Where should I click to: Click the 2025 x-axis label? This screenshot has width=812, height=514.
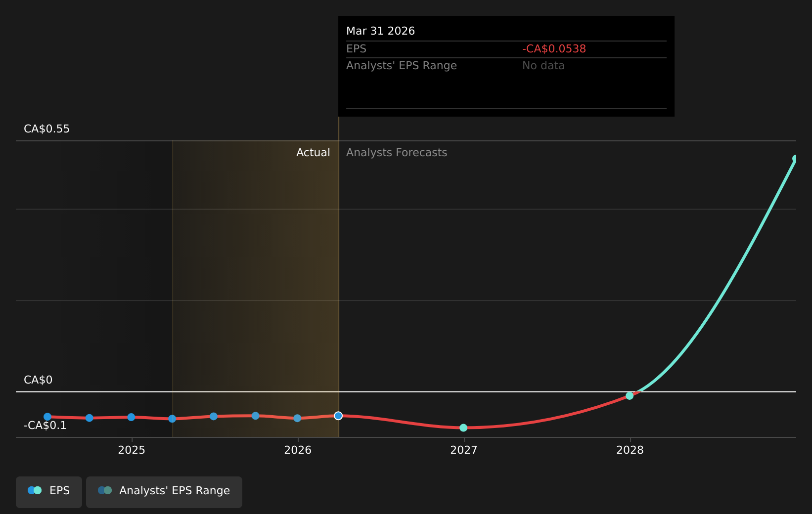pyautogui.click(x=132, y=450)
